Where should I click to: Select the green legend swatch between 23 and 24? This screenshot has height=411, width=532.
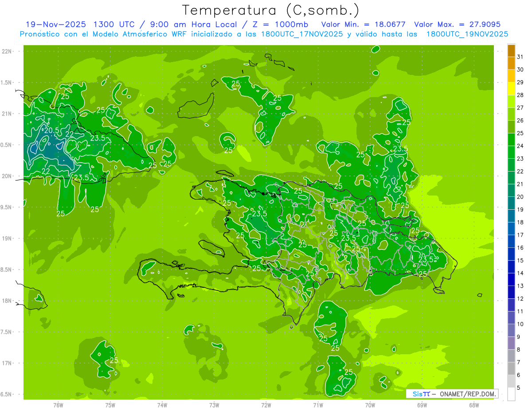pyautogui.click(x=511, y=152)
